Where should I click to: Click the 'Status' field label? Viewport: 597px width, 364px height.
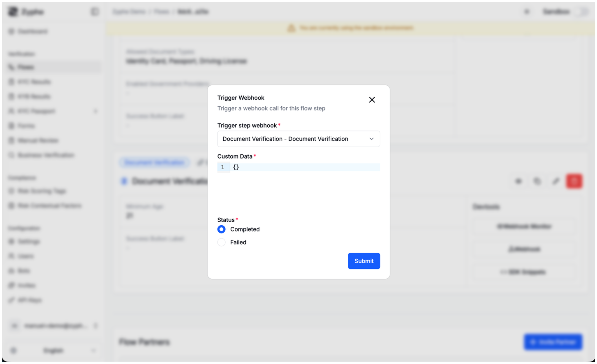click(226, 220)
